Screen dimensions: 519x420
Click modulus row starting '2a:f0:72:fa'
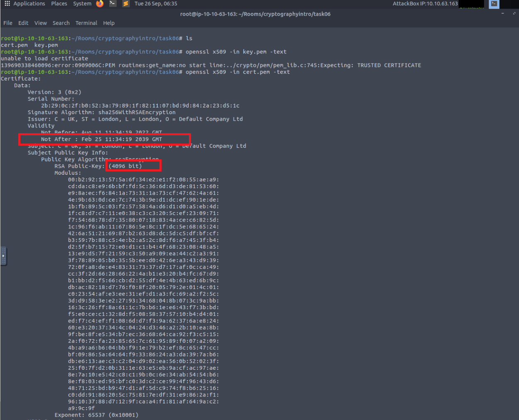[144, 341]
